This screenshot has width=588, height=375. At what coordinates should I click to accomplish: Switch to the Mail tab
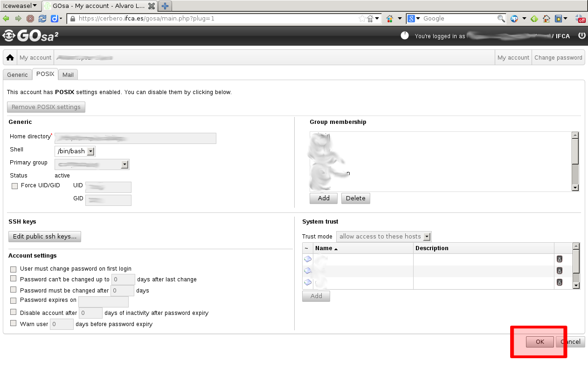point(68,75)
